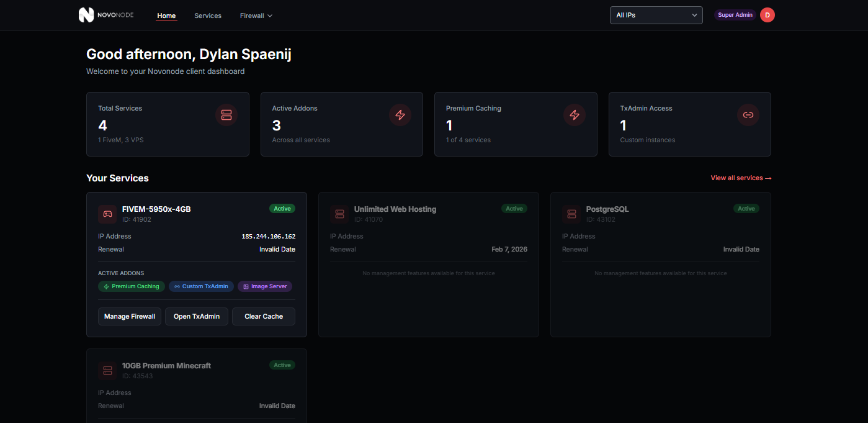
Task: Click the Super Admin role badge
Action: coord(735,15)
